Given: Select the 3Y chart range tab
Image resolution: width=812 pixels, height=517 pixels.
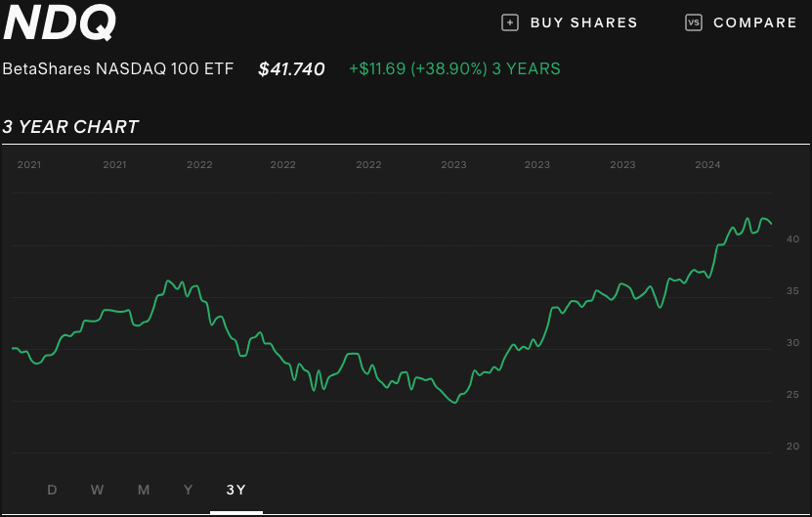Looking at the screenshot, I should (x=236, y=490).
